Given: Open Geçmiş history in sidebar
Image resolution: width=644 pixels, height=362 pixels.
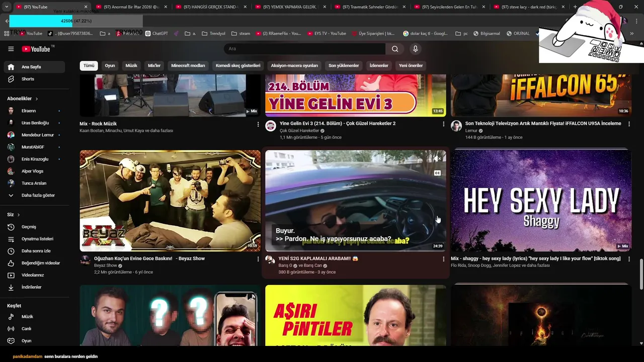Looking at the screenshot, I should (34, 227).
